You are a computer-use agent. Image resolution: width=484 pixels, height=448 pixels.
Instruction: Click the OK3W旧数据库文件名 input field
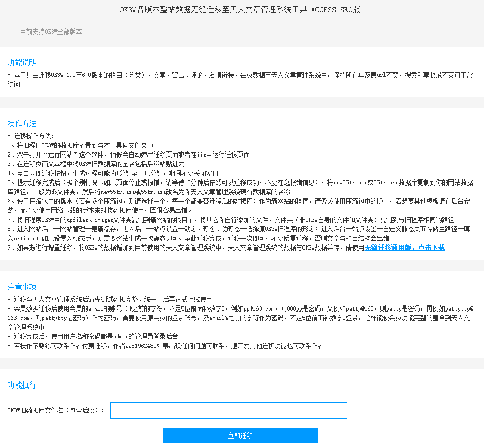(x=229, y=410)
